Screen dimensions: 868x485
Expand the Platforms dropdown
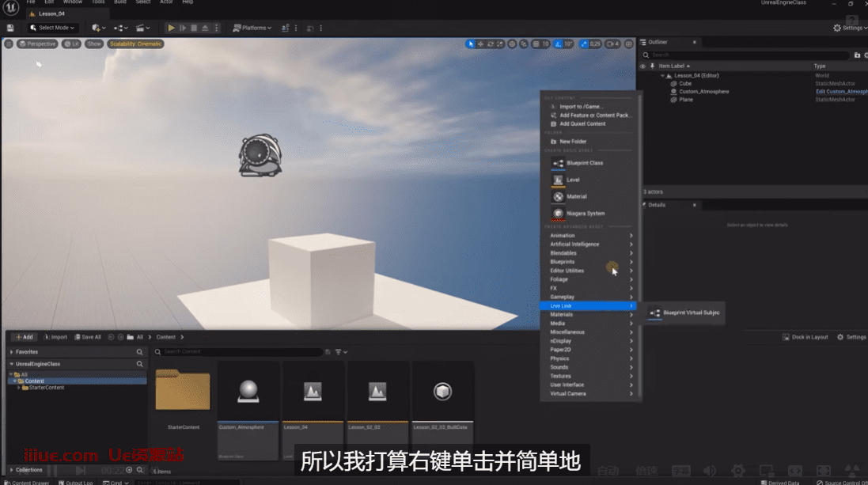click(252, 28)
